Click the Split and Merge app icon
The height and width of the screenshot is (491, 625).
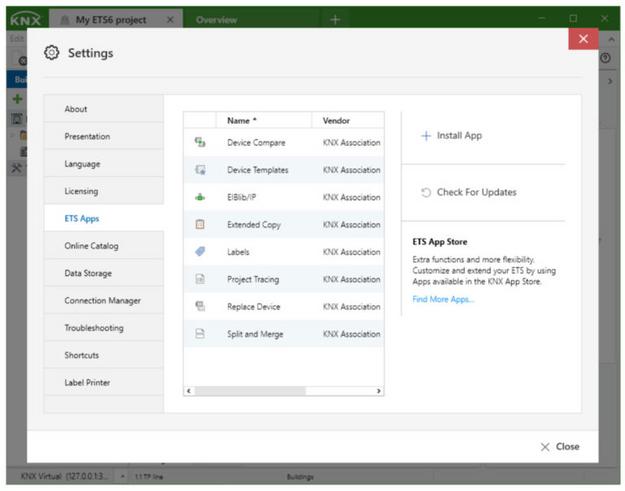pos(199,334)
